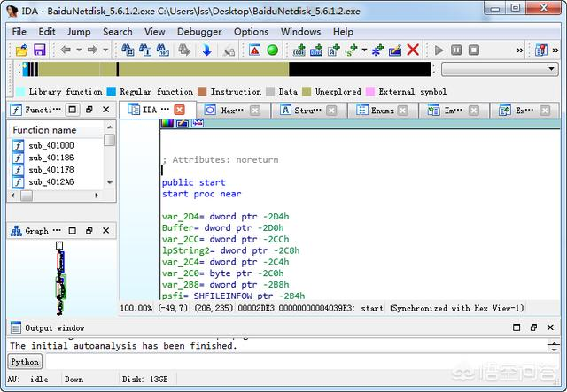The image size is (567, 392).
Task: Click the debugger stop button
Action: pos(474,50)
